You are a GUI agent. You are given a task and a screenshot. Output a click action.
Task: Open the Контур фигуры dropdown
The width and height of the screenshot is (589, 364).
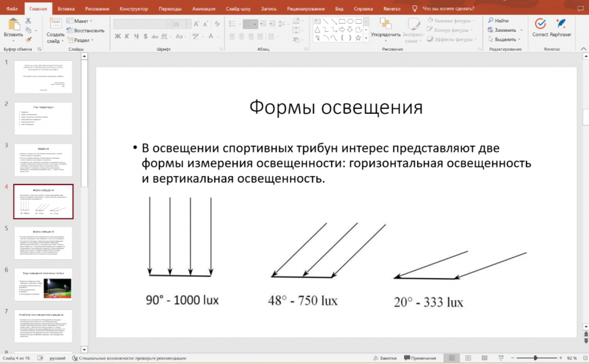(449, 29)
